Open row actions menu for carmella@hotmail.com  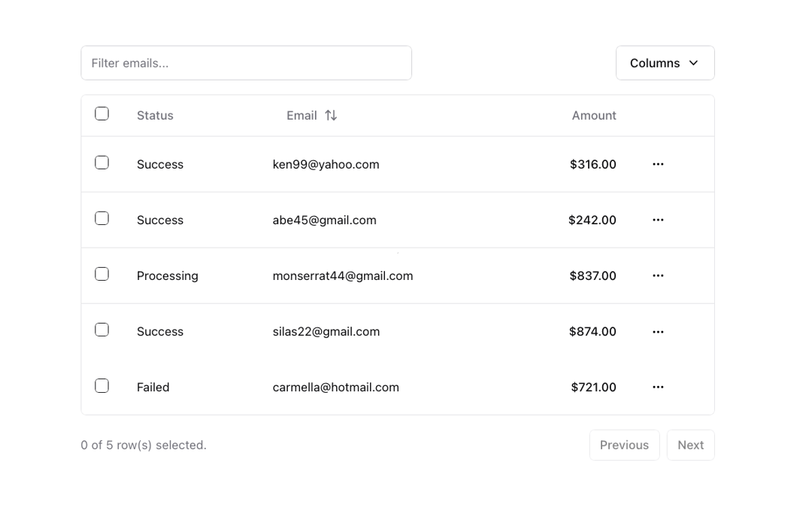[x=658, y=387]
